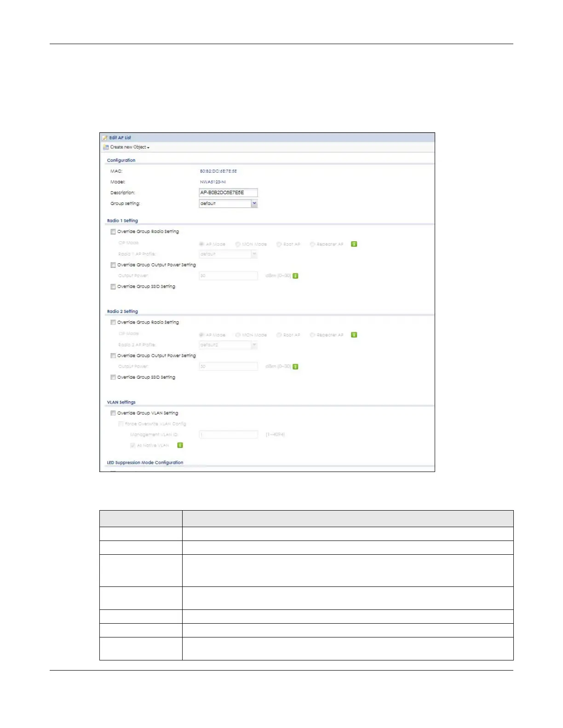Click the As Native VLAN info icon

tap(180, 445)
